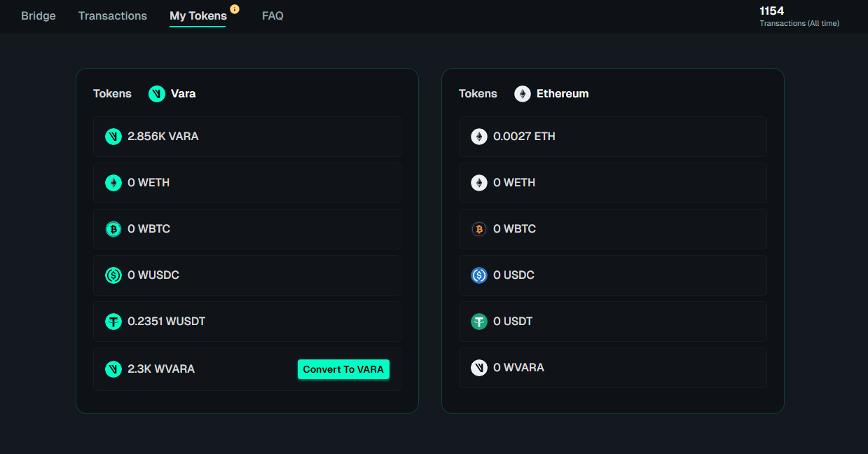Select the 0 WUSDC balance text
Viewport: 868px width, 454px height.
153,275
